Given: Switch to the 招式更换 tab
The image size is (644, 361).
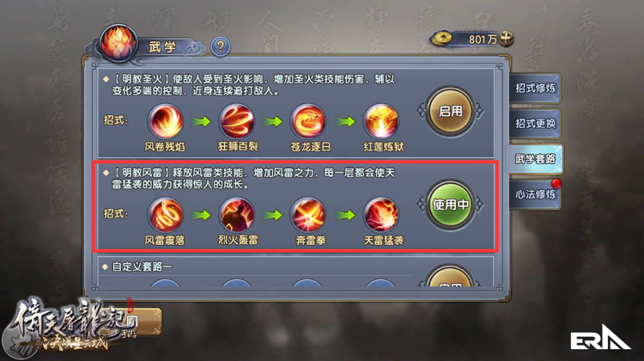Looking at the screenshot, I should [535, 124].
